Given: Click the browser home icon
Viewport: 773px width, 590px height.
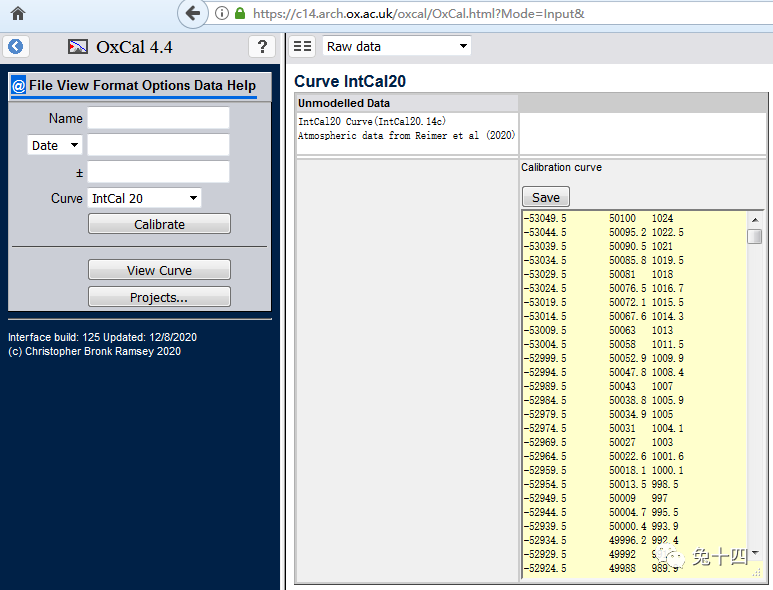Looking at the screenshot, I should pos(18,13).
